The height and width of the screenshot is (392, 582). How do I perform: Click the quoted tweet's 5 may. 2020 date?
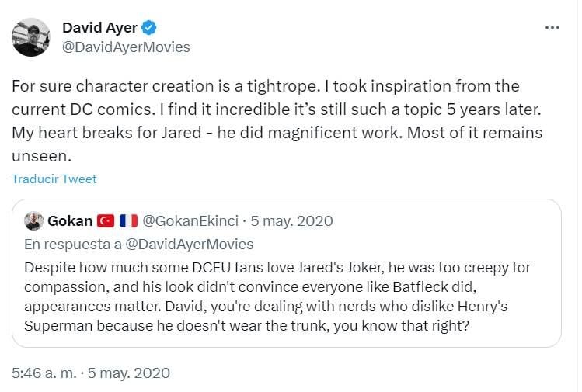(291, 221)
